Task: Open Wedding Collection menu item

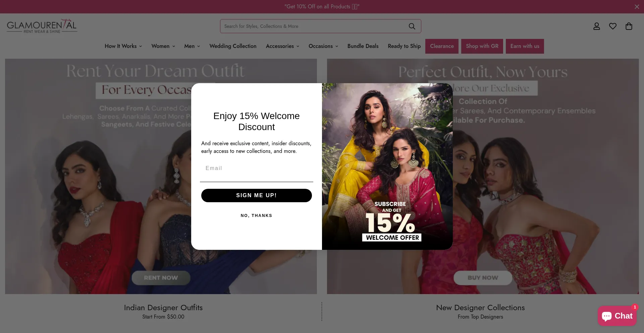Action: pyautogui.click(x=233, y=46)
